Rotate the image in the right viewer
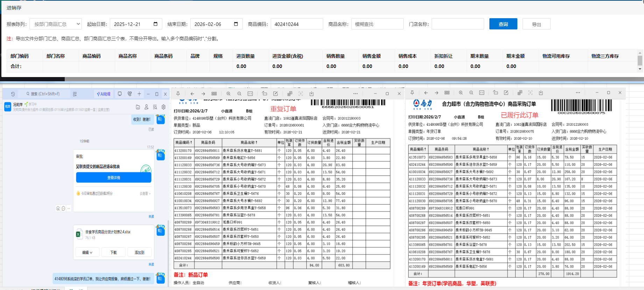Screen dimensions: 644x290 click(x=495, y=93)
